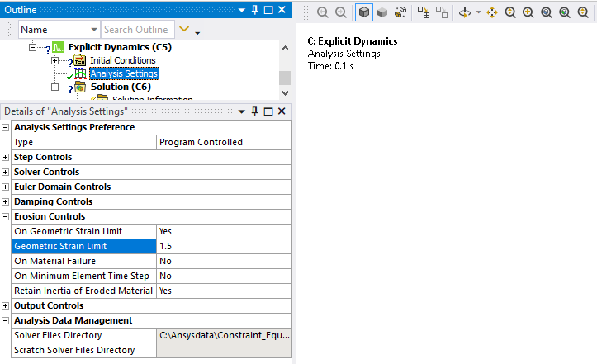The height and width of the screenshot is (364, 597).
Task: Click the Explicit Dynamics analysis icon
Action: coord(58,47)
